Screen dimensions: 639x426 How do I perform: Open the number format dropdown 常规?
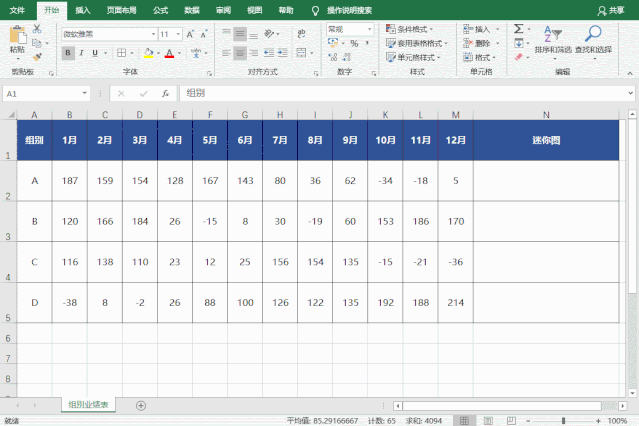pos(371,30)
